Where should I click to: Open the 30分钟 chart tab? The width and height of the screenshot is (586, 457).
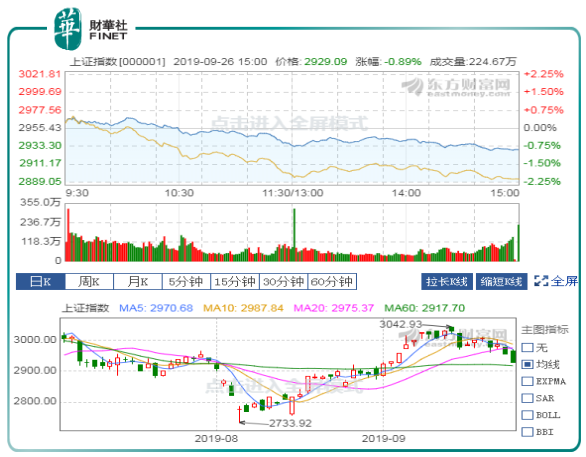[x=283, y=282]
